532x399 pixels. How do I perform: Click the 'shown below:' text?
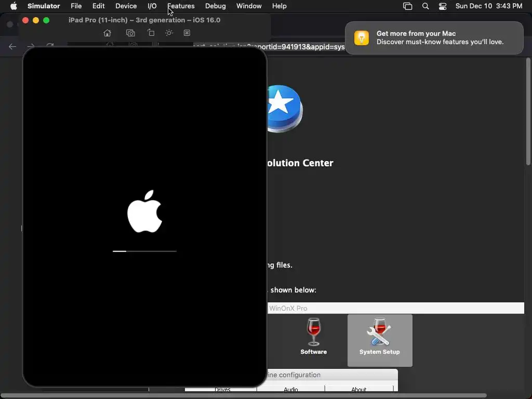(293, 290)
